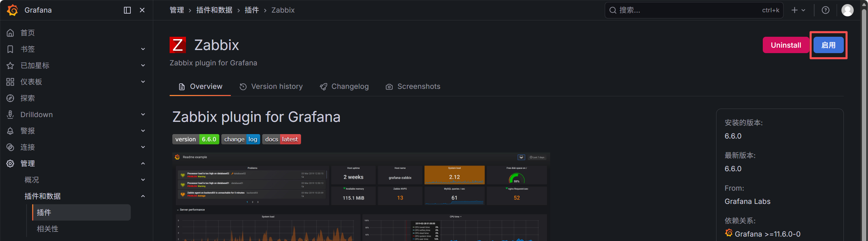Click the Overview tab document icon
The image size is (868, 241).
point(182,87)
